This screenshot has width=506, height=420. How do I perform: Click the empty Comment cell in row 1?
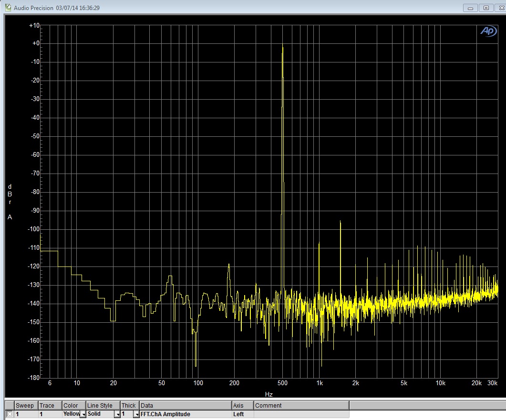[301, 414]
